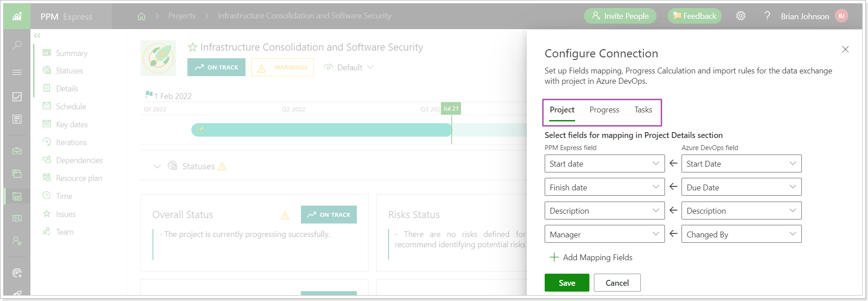Open the Iterations section
This screenshot has width=868, height=301.
[x=71, y=142]
